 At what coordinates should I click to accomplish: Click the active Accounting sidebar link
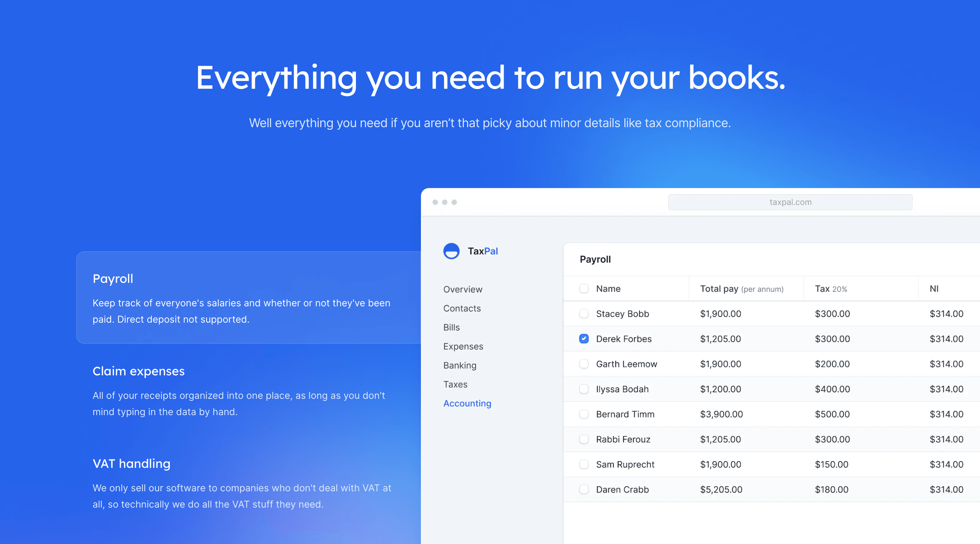point(467,403)
